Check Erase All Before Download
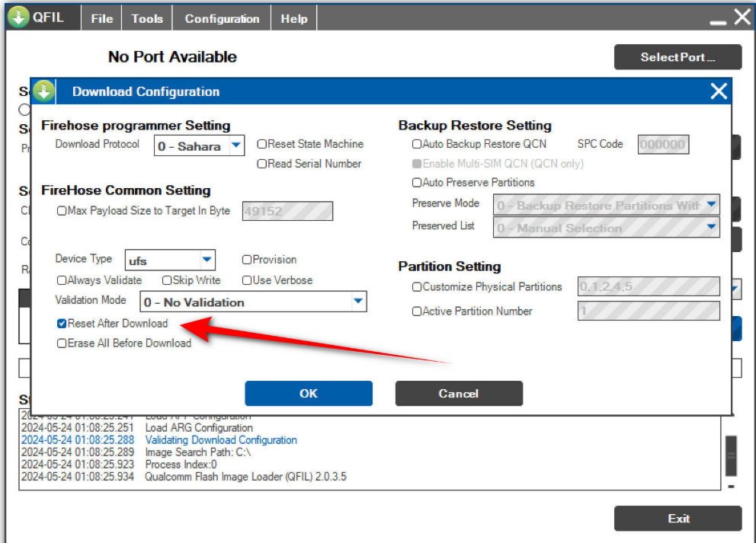756x543 pixels. click(62, 343)
